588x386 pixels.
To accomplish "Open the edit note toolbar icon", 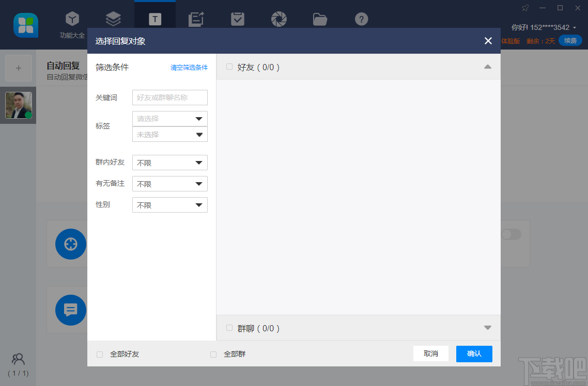I will pyautogui.click(x=196, y=19).
